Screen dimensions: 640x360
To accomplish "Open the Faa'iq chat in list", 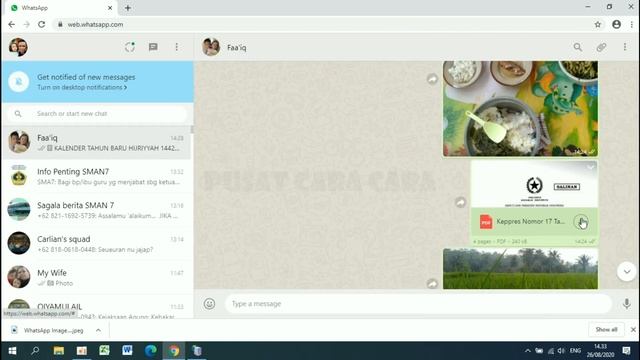I will pyautogui.click(x=96, y=142).
